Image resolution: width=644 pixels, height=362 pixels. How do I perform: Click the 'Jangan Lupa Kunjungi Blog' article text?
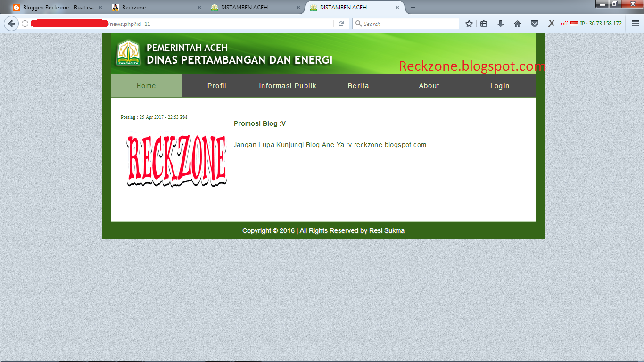coord(330,145)
